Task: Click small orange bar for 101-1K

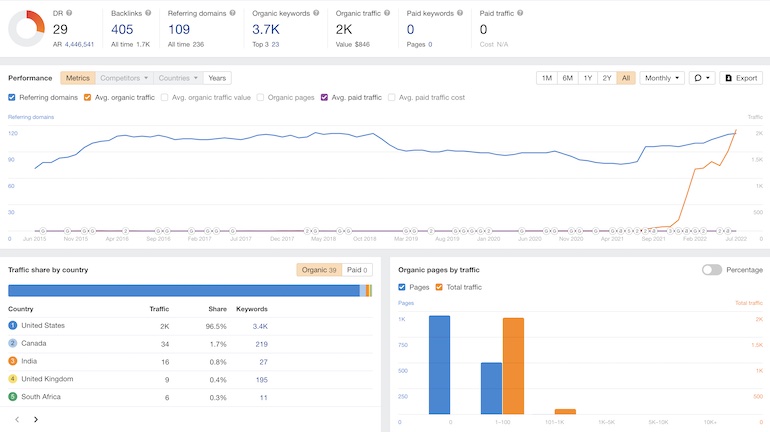Action: pos(565,411)
